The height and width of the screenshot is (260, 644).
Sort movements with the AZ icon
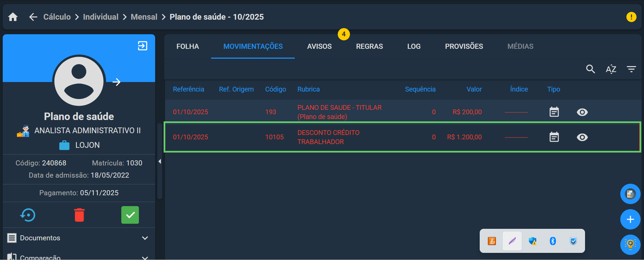click(611, 69)
